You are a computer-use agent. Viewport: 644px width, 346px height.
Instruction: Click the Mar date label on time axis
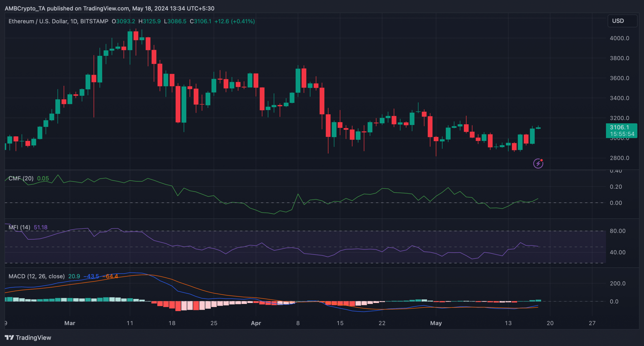coord(70,323)
